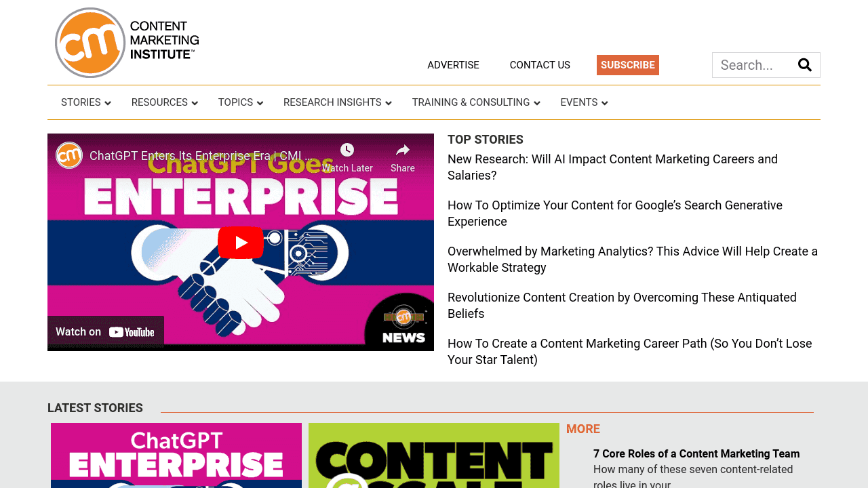Click the Watch Later clock icon
This screenshot has height=488, width=868.
coord(347,150)
